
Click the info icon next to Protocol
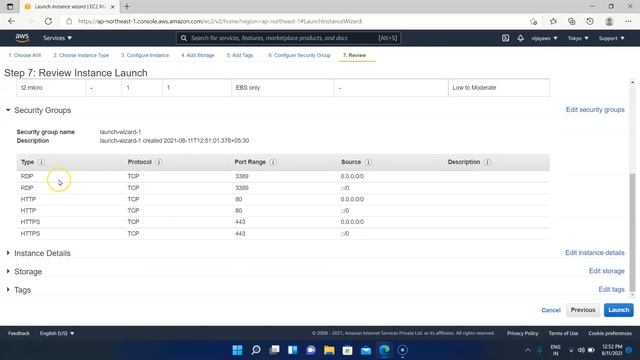[158, 162]
